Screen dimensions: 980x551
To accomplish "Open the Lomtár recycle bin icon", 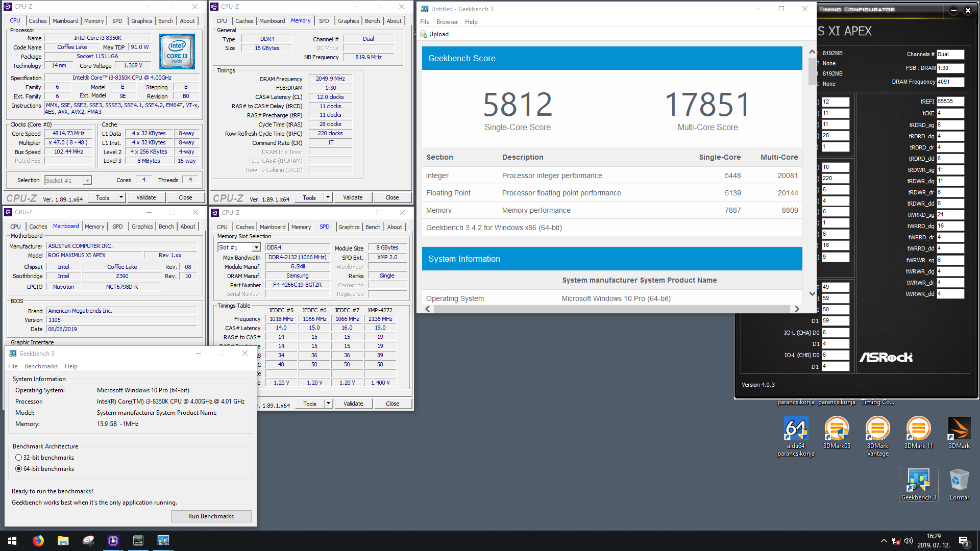I will tap(959, 484).
